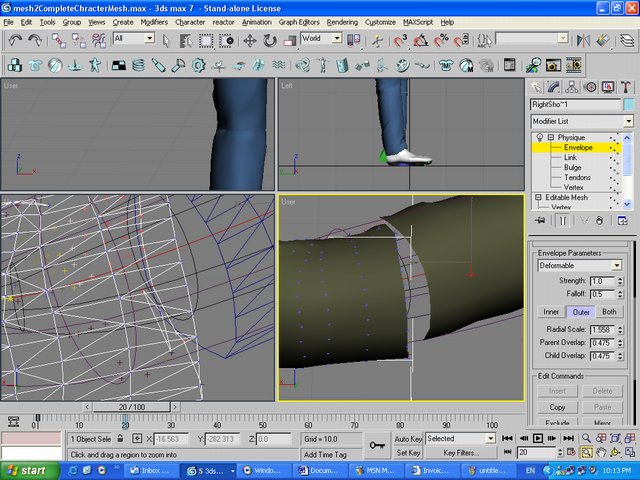Screen dimensions: 640x480
Task: Open the Utilities hammer panel tab
Action: (x=627, y=87)
